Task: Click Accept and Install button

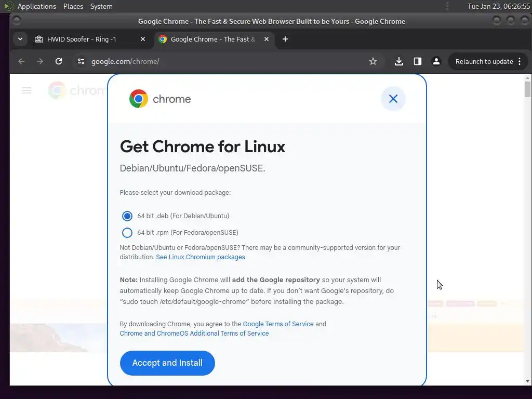Action: coord(167,363)
